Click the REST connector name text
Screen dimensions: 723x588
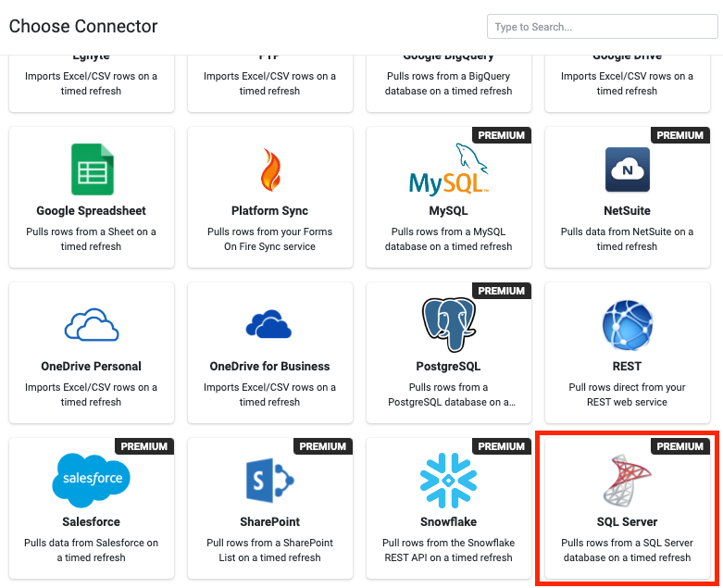[x=627, y=366]
